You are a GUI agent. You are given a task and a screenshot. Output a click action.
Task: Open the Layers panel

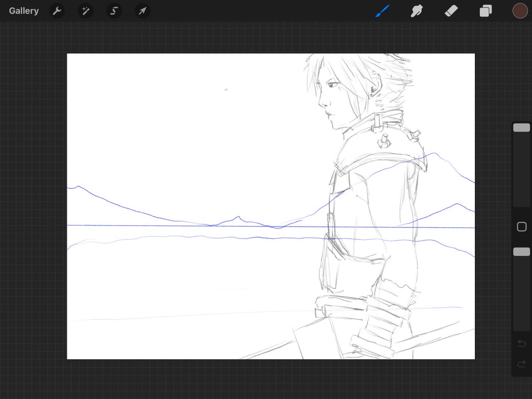(x=486, y=11)
